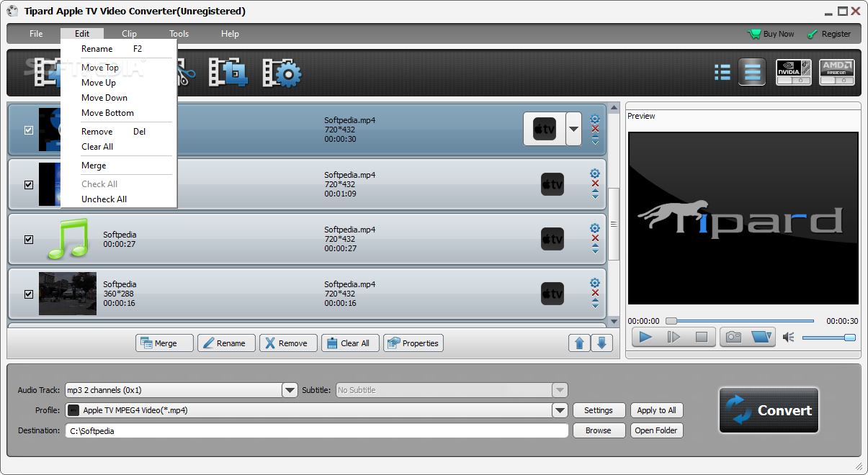Viewport: 868px width, 475px height.
Task: Remove the 00:01:09 file with red X
Action: [x=595, y=184]
